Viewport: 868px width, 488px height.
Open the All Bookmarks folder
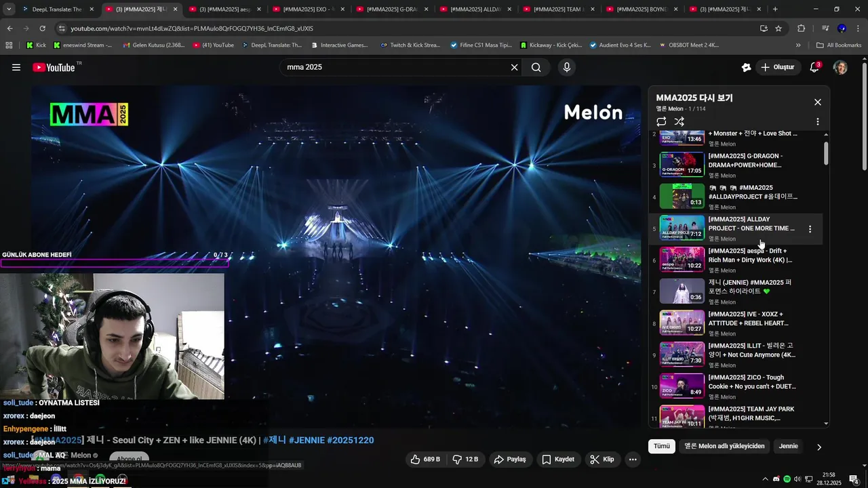click(x=839, y=45)
